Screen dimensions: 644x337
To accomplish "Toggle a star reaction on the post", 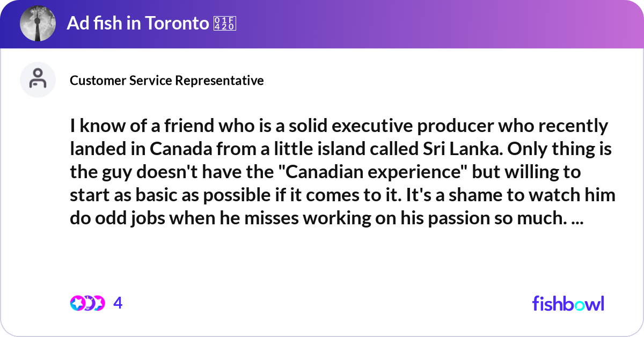I will tap(77, 303).
